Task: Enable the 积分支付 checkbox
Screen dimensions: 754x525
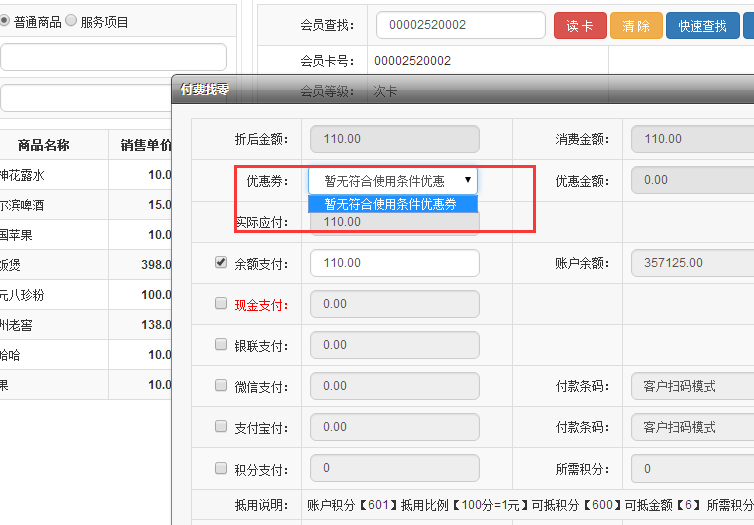Action: click(x=221, y=468)
